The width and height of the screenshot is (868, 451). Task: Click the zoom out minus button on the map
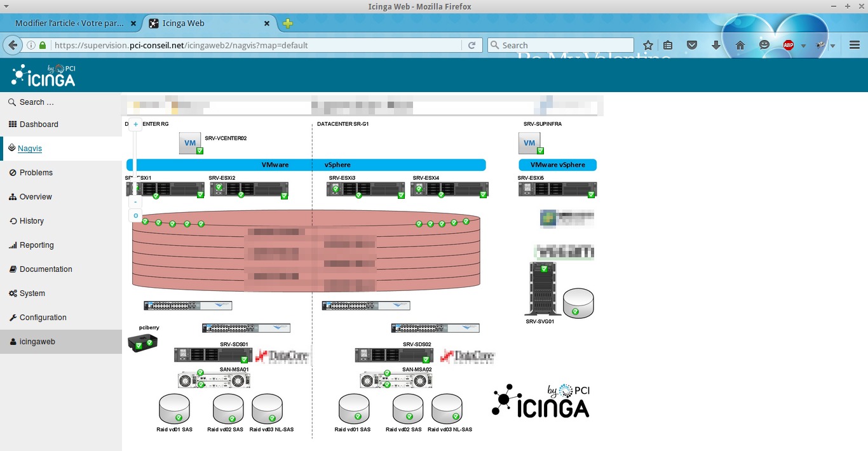[136, 202]
